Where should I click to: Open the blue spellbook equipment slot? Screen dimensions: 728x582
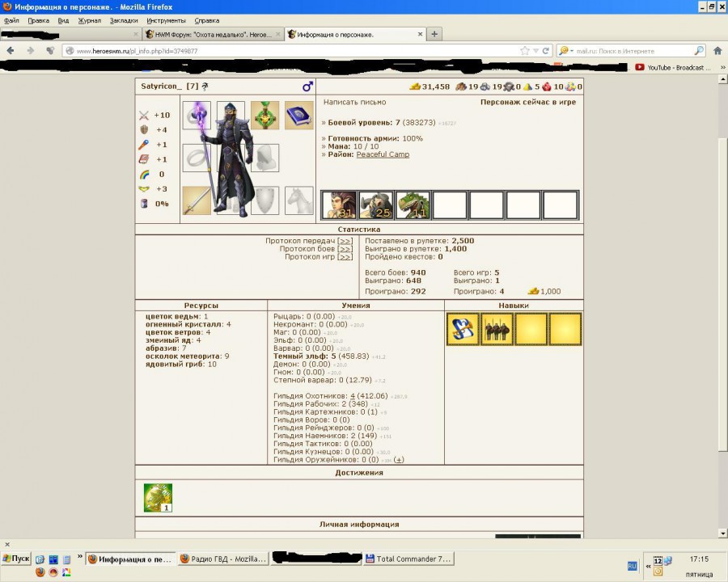(x=299, y=115)
